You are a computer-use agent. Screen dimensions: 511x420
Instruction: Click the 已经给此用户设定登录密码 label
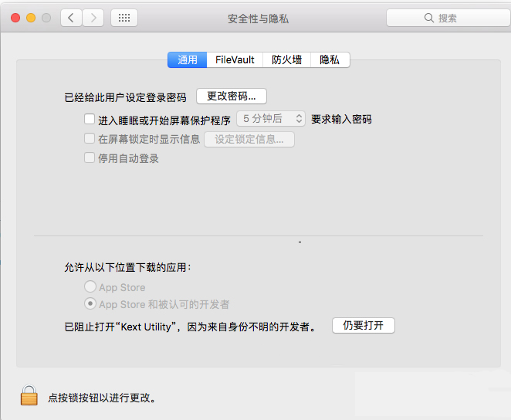pos(126,97)
